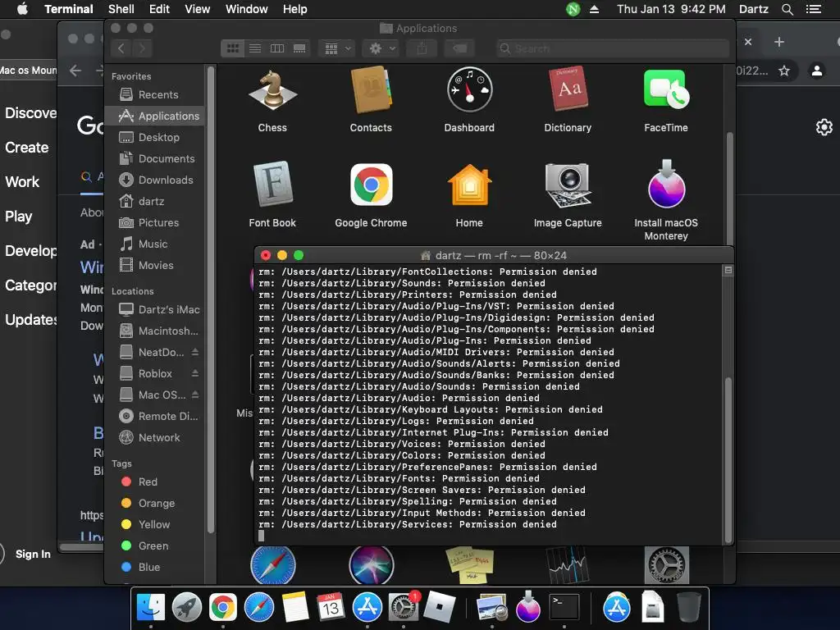Select Recents in Finder sidebar
The width and height of the screenshot is (840, 630).
(x=154, y=95)
